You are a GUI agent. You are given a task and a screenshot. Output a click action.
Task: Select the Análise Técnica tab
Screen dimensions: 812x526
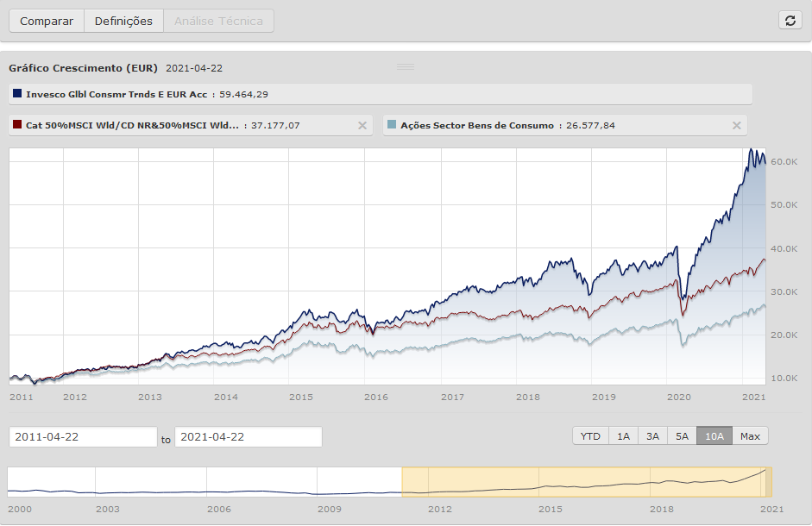pos(218,21)
